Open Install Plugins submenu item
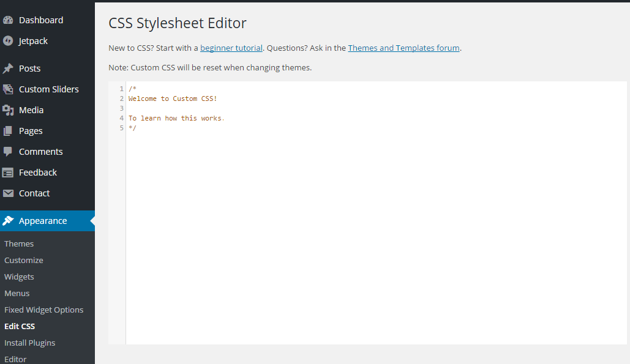 (x=30, y=343)
